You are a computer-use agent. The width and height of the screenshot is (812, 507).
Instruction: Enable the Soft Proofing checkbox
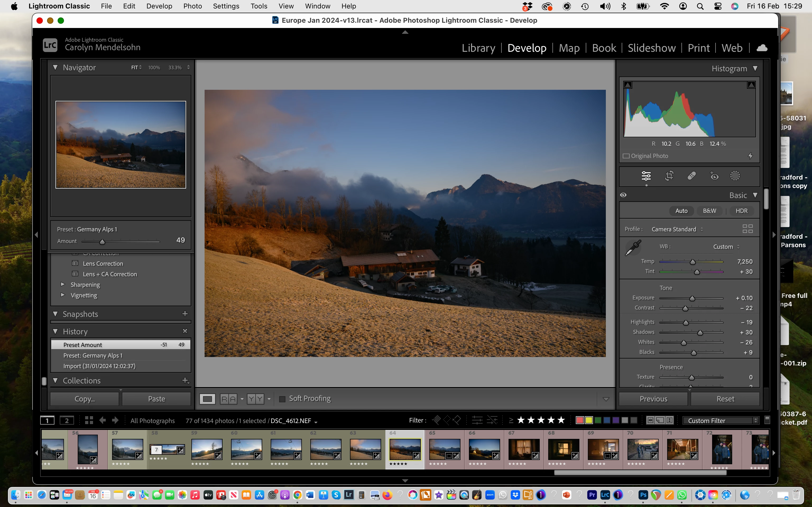pyautogui.click(x=282, y=399)
